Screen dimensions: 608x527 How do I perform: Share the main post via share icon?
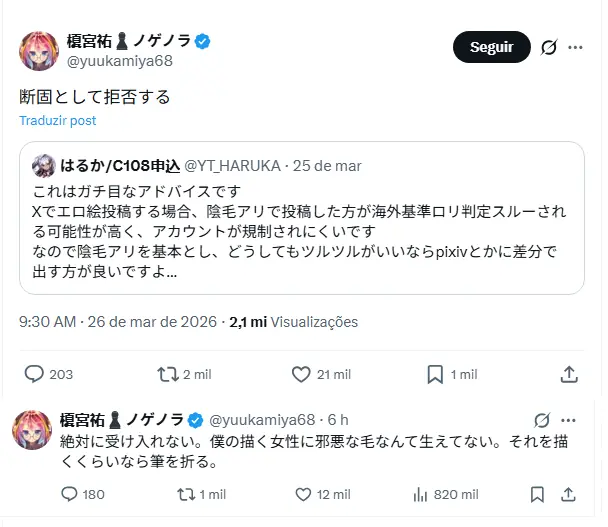point(569,374)
